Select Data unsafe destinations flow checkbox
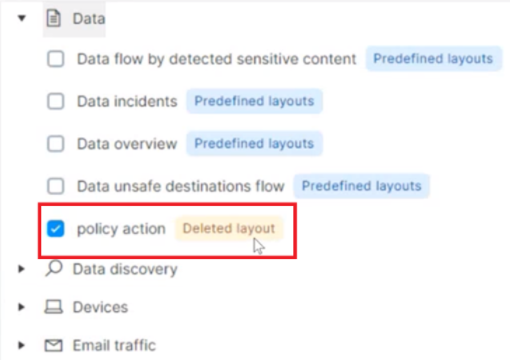The width and height of the screenshot is (510, 360). (x=56, y=186)
